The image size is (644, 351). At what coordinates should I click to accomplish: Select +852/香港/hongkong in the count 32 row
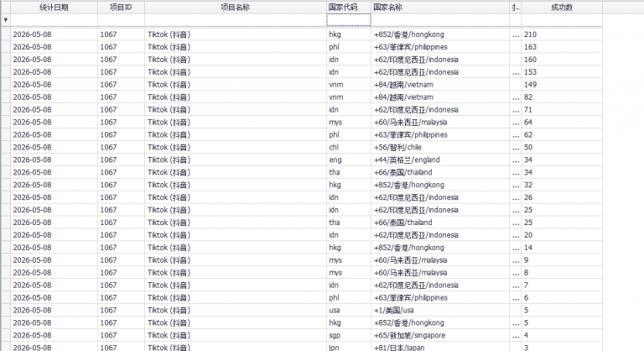coord(440,186)
